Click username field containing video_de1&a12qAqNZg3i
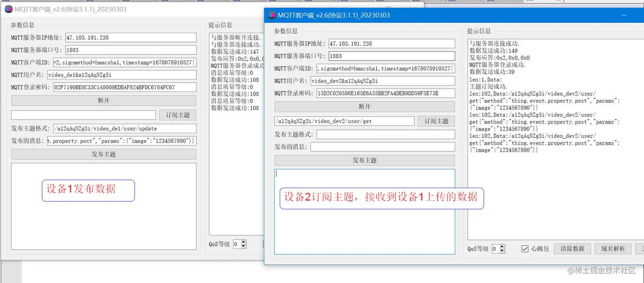The image size is (644, 283). click(x=122, y=75)
